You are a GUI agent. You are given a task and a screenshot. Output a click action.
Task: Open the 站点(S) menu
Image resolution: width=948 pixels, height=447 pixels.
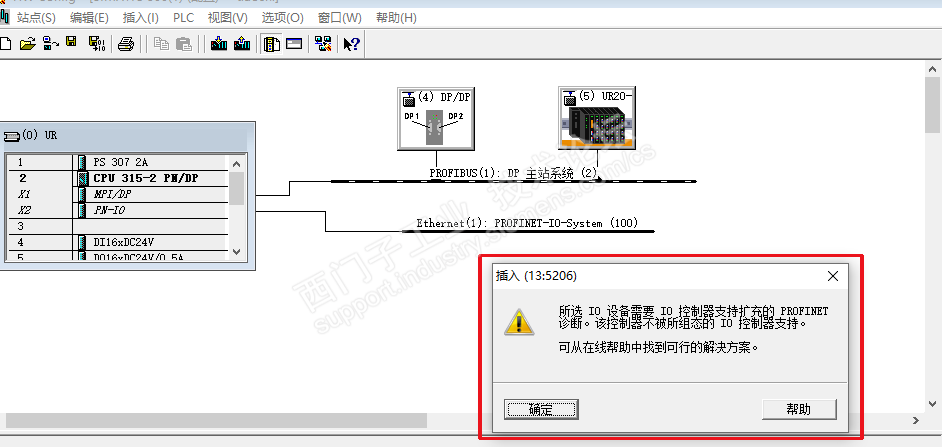click(x=36, y=18)
